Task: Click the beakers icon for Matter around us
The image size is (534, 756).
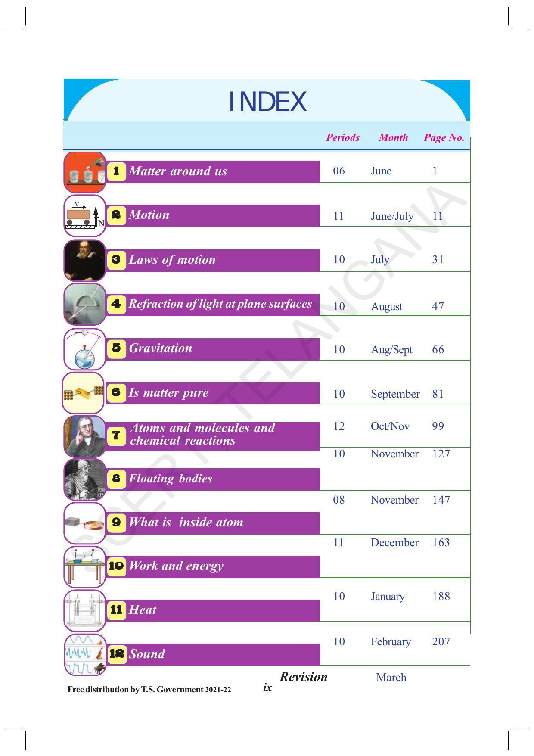Action: pyautogui.click(x=85, y=172)
